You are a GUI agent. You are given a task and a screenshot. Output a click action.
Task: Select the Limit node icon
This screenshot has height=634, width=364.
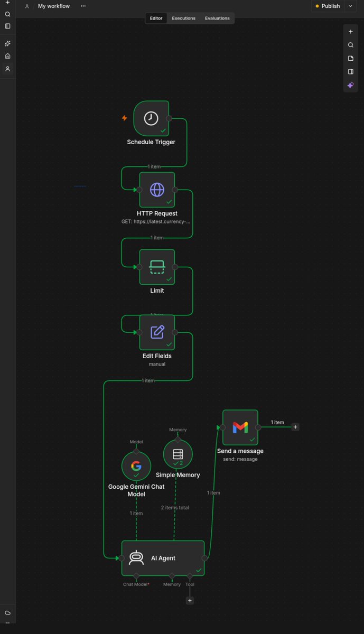pos(157,267)
